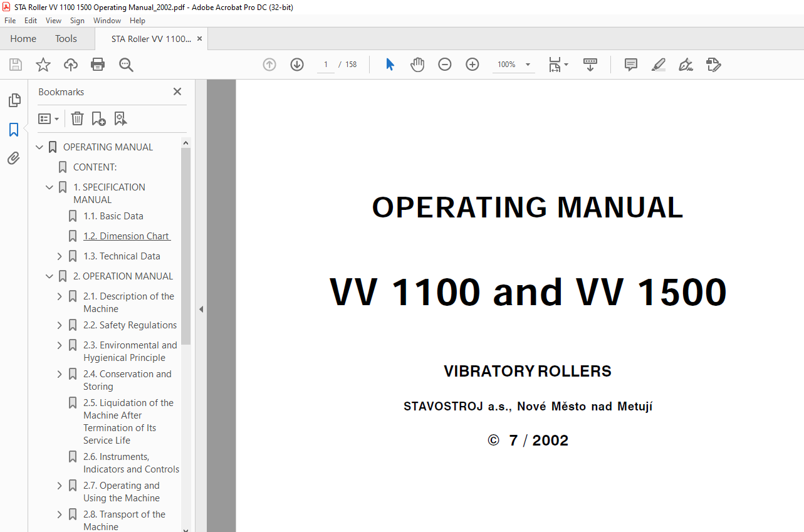Click the bookmarks panel scrollbar thumb
This screenshot has width=804, height=532.
pyautogui.click(x=185, y=246)
